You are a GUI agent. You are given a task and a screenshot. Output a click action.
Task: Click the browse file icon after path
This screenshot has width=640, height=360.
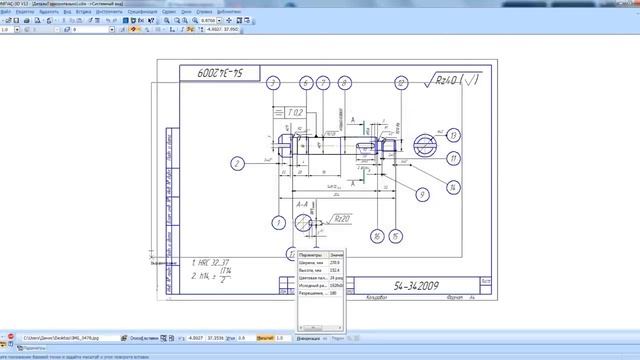click(x=124, y=338)
